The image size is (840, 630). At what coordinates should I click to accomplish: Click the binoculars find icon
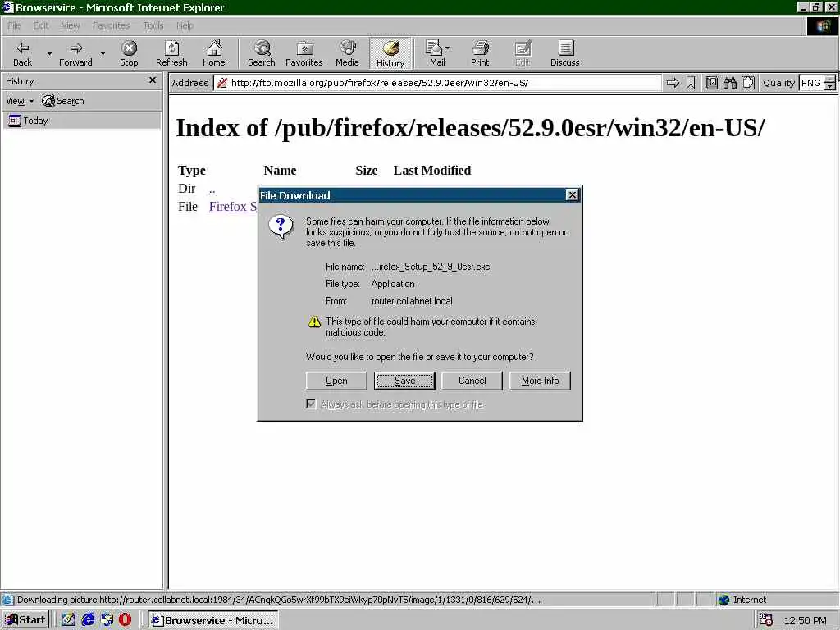pyautogui.click(x=729, y=83)
